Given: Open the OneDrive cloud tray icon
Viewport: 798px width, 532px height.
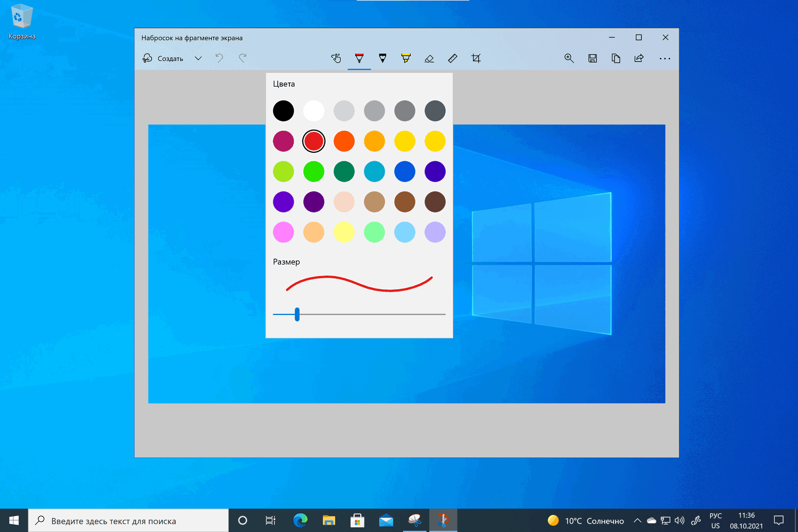Looking at the screenshot, I should pyautogui.click(x=651, y=520).
